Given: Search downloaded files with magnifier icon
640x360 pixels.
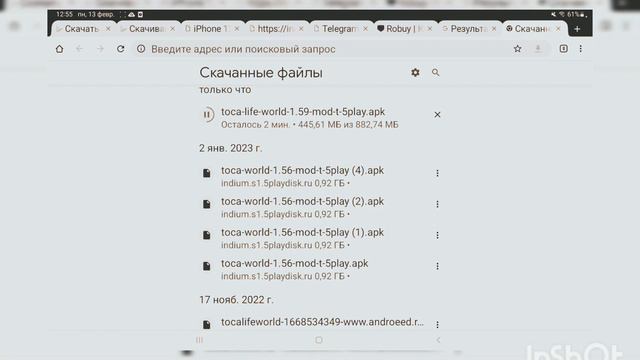Looking at the screenshot, I should tap(436, 73).
